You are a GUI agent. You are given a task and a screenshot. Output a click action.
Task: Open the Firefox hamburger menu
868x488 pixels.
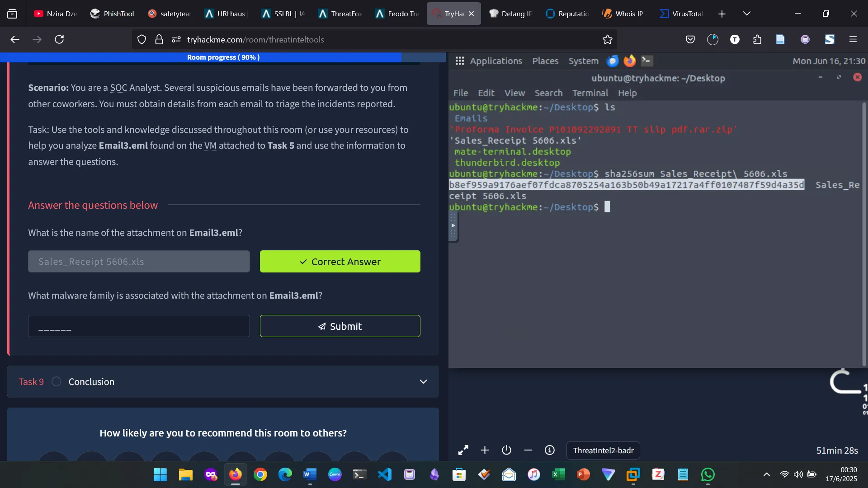pyautogui.click(x=853, y=40)
